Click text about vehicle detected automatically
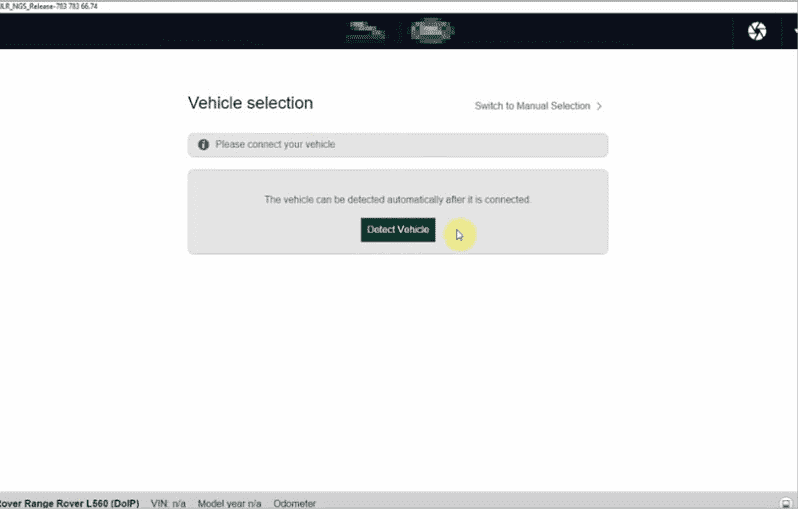 click(397, 200)
